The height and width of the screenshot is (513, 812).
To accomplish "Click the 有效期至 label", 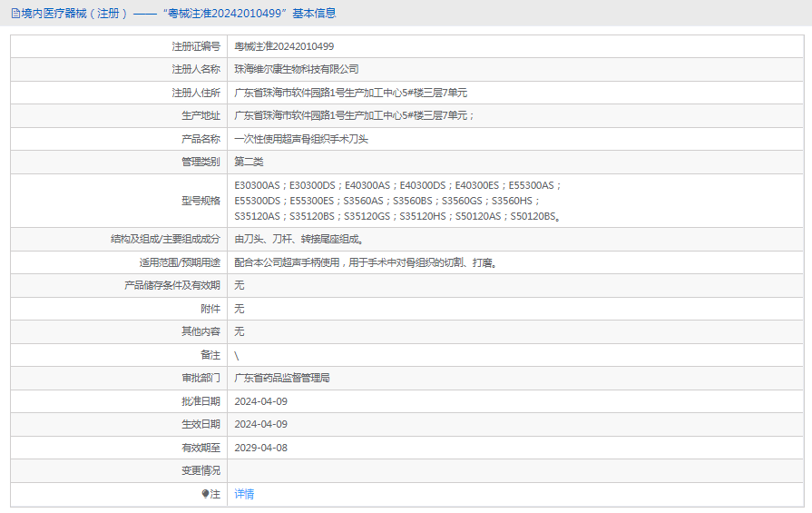I will [x=201, y=448].
